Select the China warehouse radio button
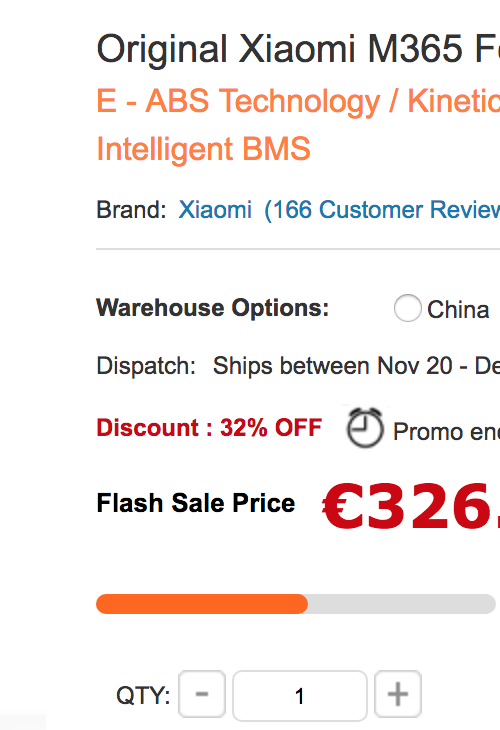Viewport: 500px width, 730px height. [408, 308]
